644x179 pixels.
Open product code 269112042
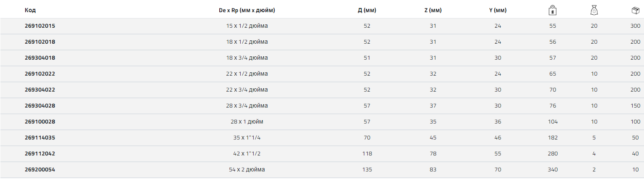(x=40, y=154)
